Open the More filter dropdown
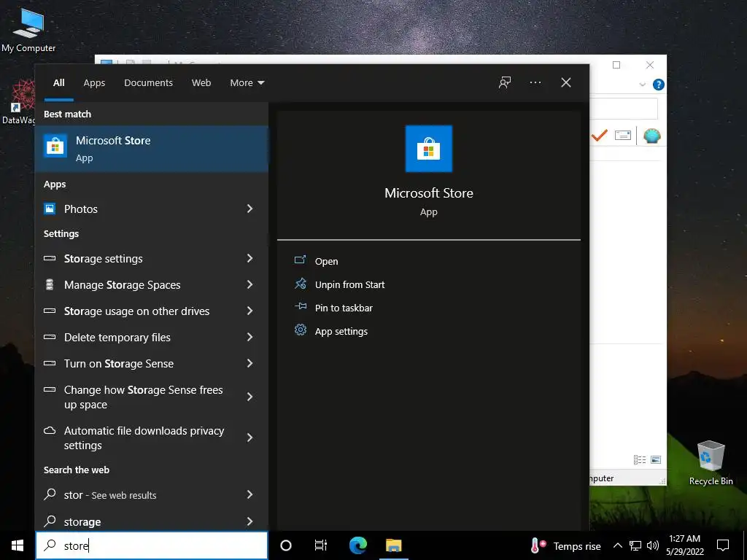 click(x=247, y=83)
